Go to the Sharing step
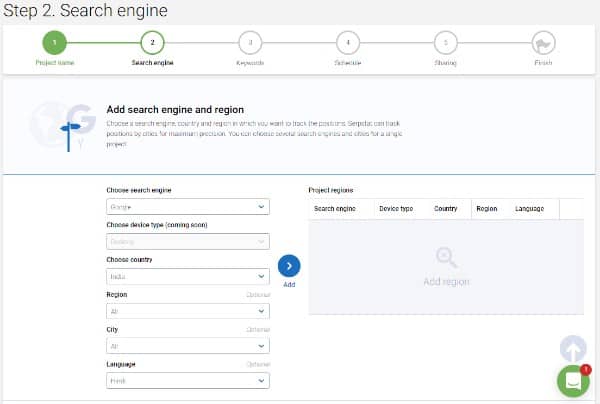 click(445, 43)
